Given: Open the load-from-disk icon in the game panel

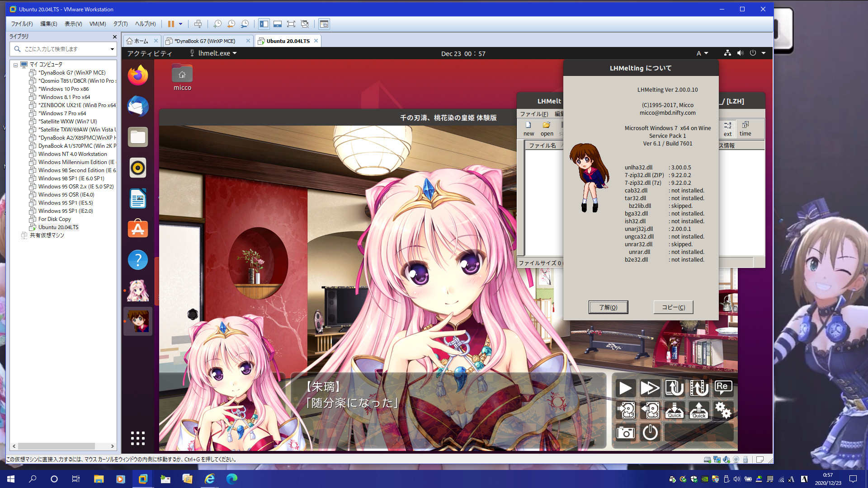Looking at the screenshot, I should (x=650, y=410).
